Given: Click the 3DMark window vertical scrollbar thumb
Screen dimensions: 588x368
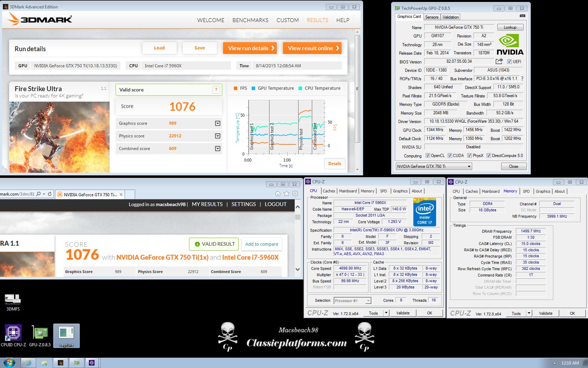Looking at the screenshot, I should point(357,89).
